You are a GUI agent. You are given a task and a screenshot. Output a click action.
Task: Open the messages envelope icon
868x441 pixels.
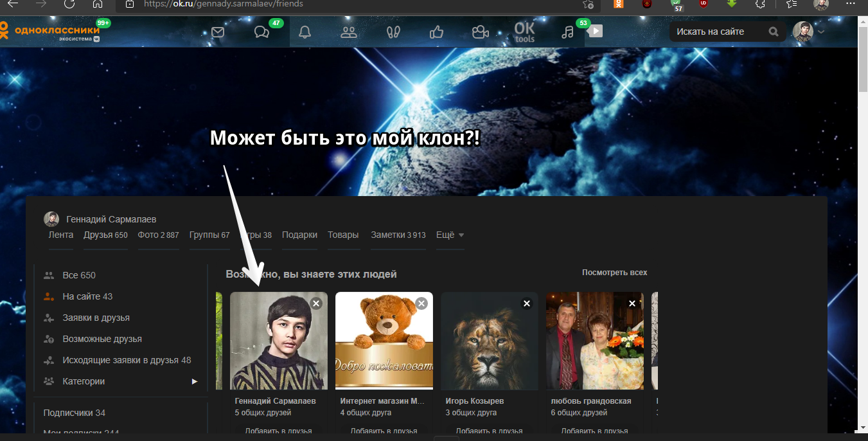tap(218, 32)
